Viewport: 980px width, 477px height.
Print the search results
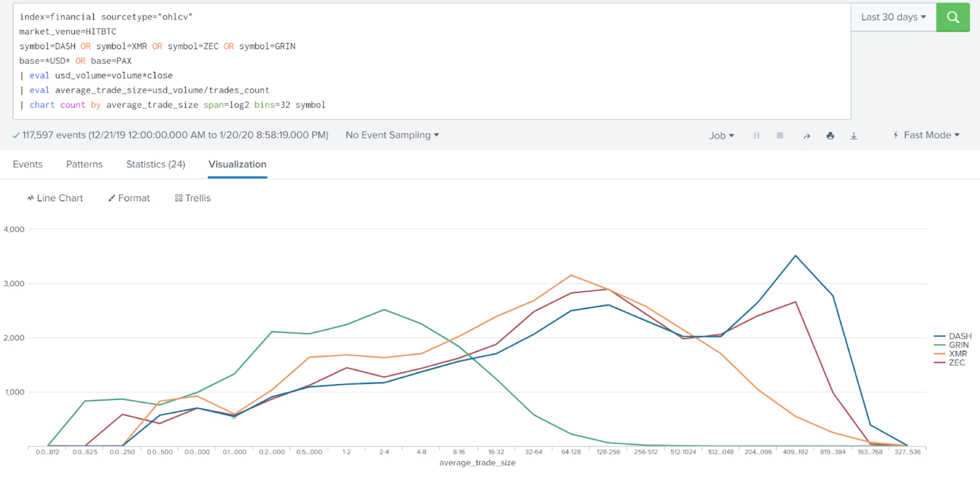(x=830, y=136)
